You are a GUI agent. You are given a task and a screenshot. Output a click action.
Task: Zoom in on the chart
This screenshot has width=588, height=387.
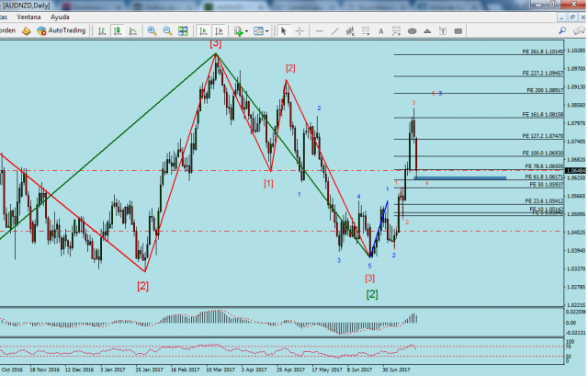pyautogui.click(x=152, y=31)
